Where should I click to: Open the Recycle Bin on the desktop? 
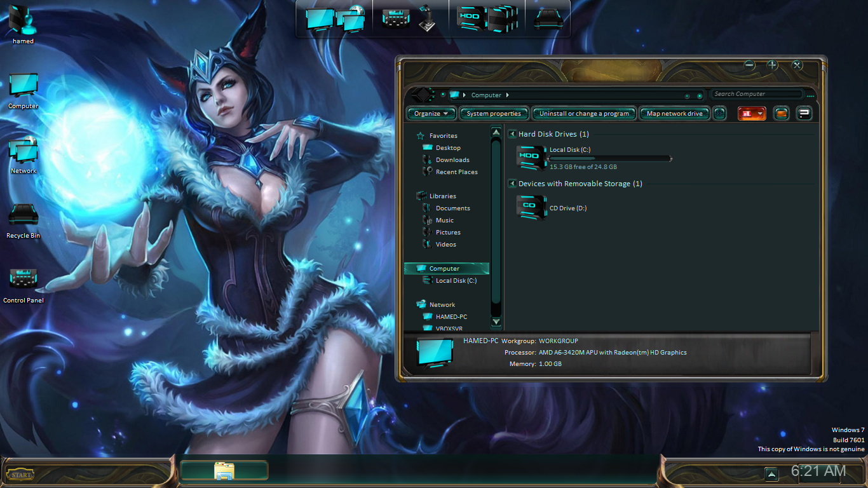click(24, 216)
